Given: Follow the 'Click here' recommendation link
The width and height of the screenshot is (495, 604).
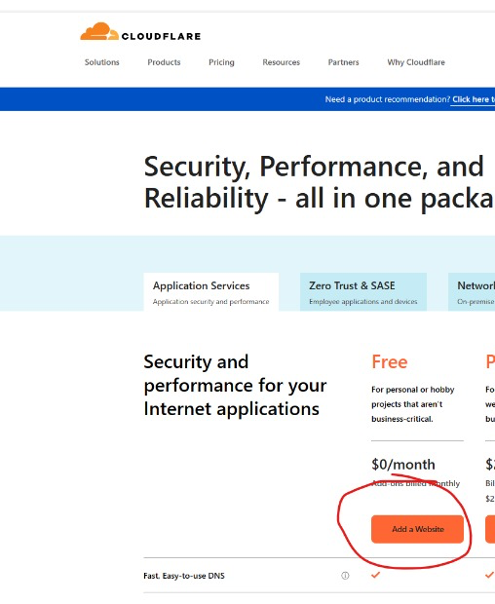Looking at the screenshot, I should coord(473,99).
